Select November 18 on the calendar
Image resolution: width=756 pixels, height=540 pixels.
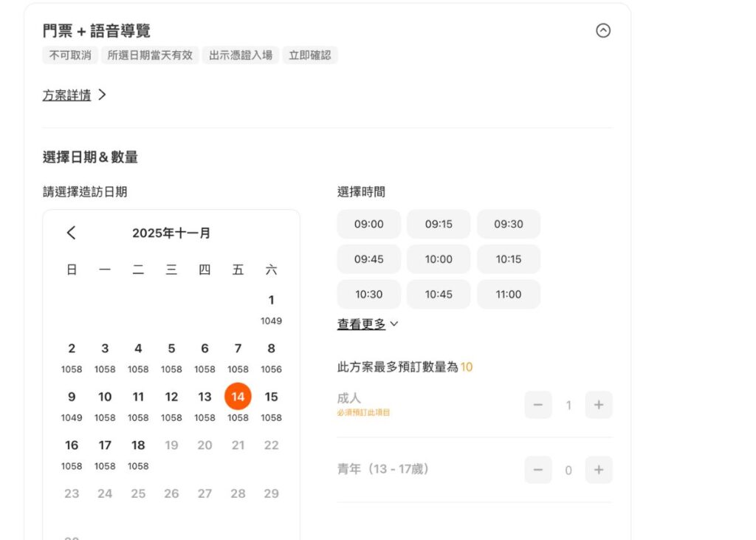click(x=138, y=445)
